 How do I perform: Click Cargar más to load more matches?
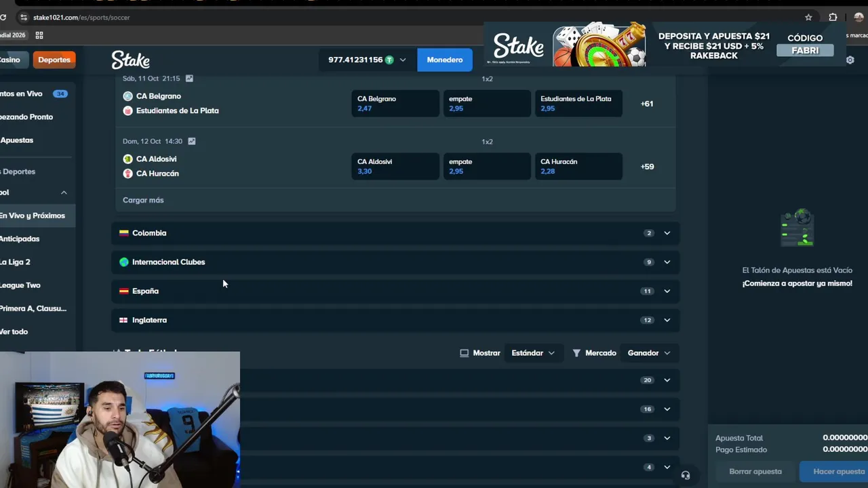[143, 200]
